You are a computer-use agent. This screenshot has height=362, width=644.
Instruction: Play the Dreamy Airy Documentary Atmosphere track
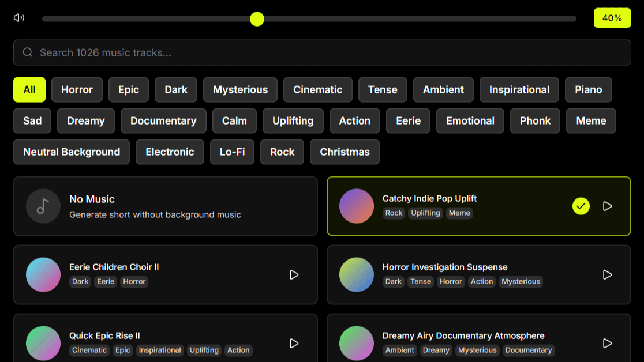607,344
